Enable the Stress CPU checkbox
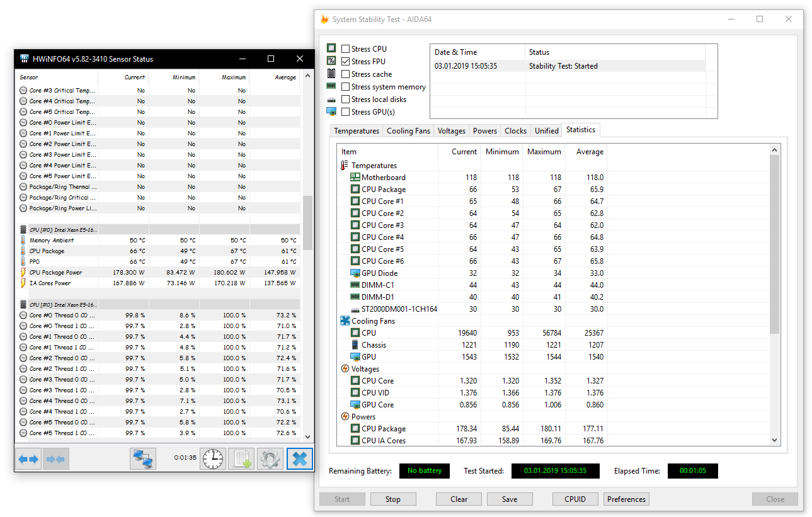Viewport: 812px width, 517px height. click(x=345, y=49)
